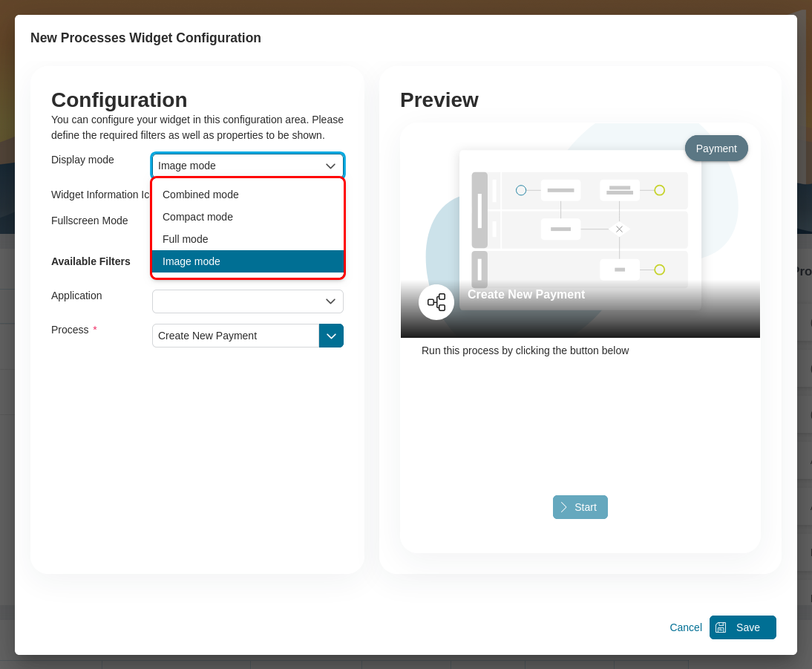The image size is (812, 669).
Task: Select "Combined mode" from the display mode list
Action: pyautogui.click(x=200, y=195)
